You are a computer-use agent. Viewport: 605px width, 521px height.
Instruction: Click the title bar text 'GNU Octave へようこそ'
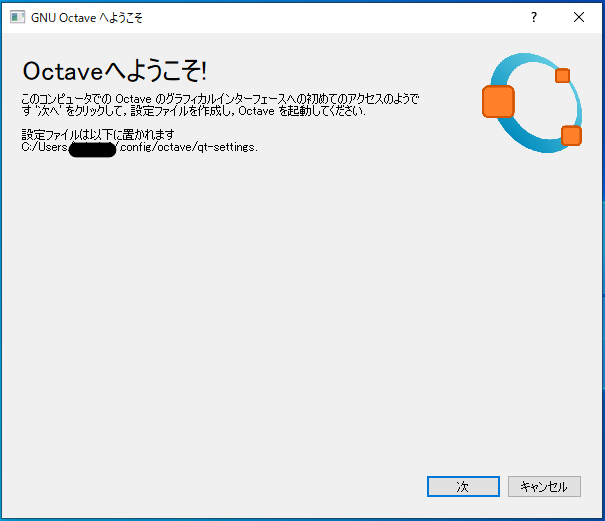point(87,18)
